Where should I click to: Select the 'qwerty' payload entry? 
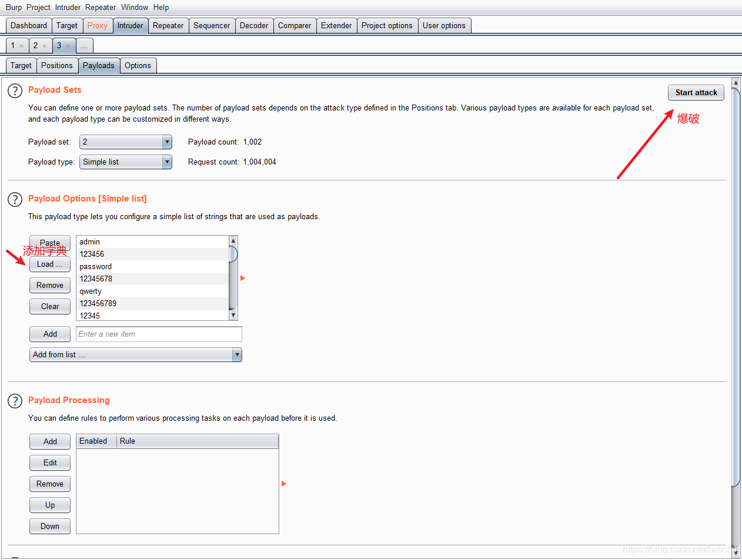click(x=152, y=291)
